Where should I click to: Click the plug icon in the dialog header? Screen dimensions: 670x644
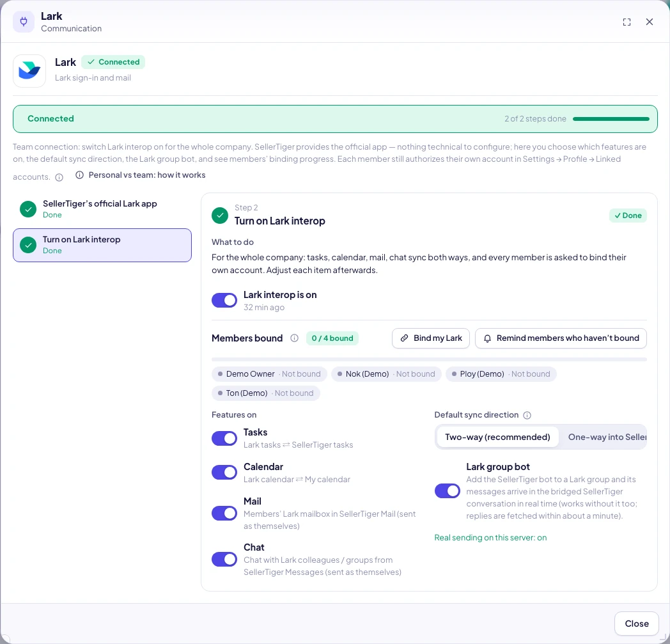click(24, 22)
